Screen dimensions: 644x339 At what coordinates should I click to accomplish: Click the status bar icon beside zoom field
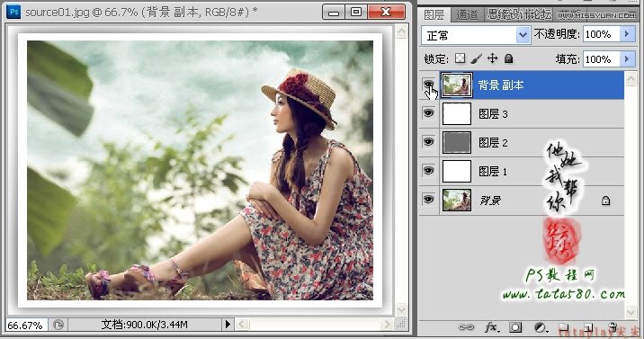point(58,325)
